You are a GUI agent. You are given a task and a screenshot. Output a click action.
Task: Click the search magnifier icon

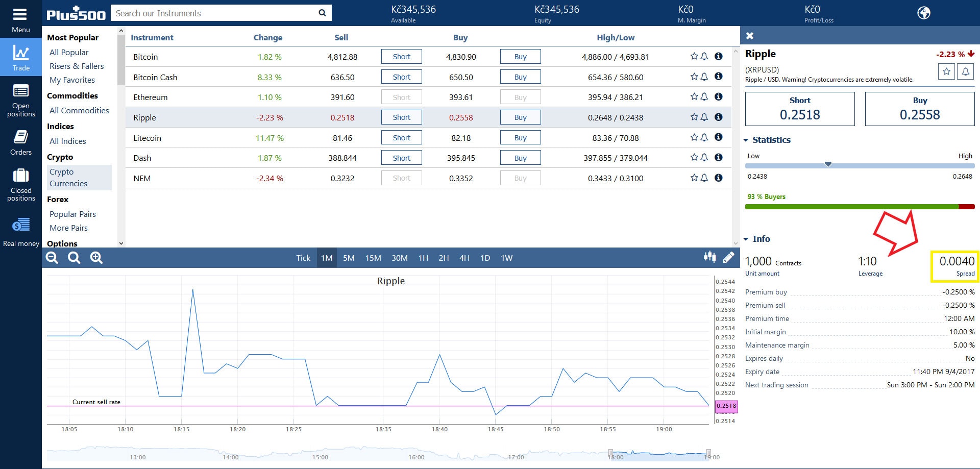(x=322, y=13)
